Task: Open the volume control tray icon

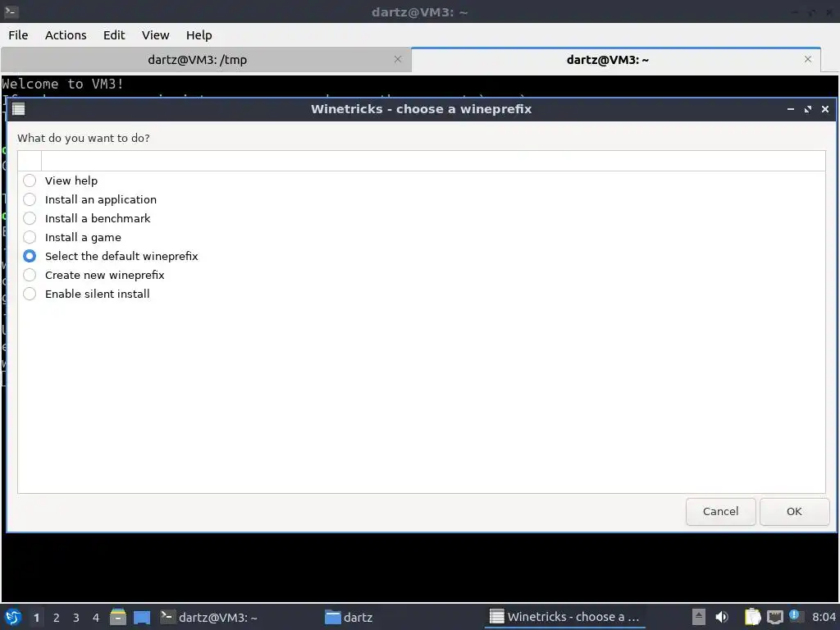Action: (x=722, y=617)
